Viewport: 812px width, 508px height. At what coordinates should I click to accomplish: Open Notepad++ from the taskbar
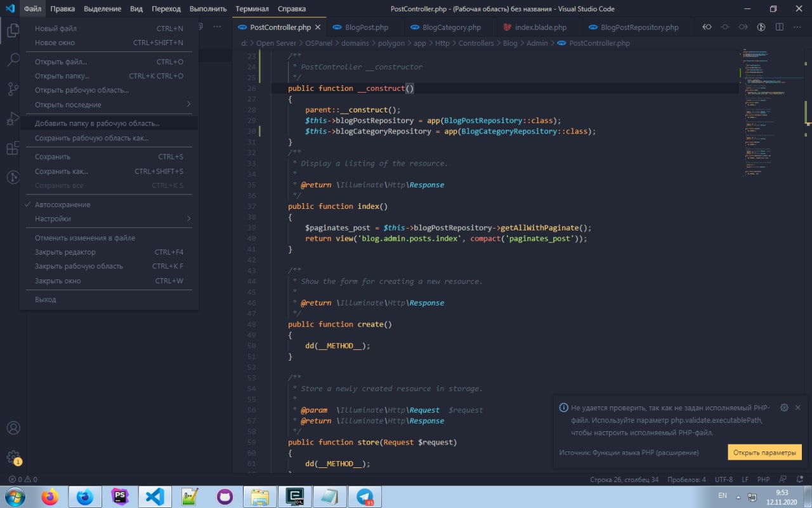coord(190,497)
